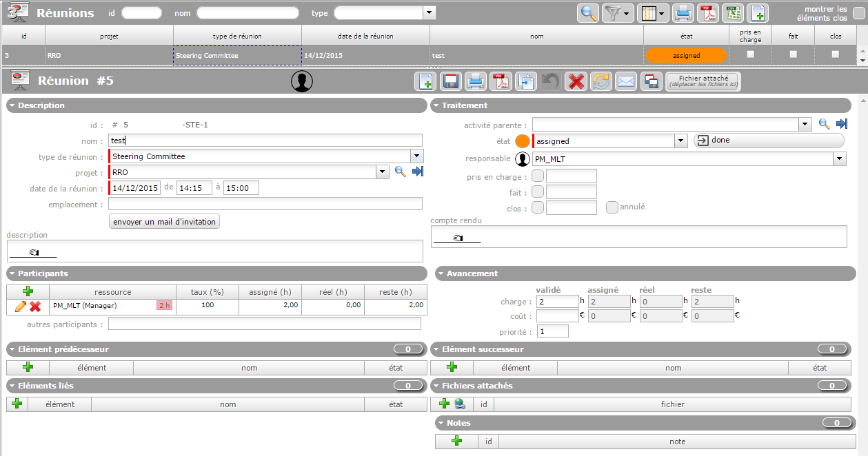Screen dimensions: 868x456
Task: Open the search magnifier in list toolbar
Action: pos(588,13)
